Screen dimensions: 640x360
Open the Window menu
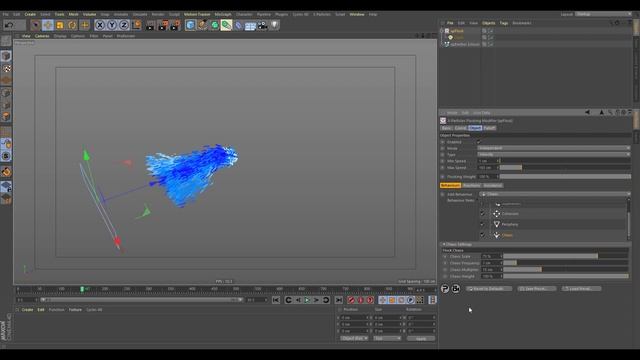pyautogui.click(x=357, y=14)
